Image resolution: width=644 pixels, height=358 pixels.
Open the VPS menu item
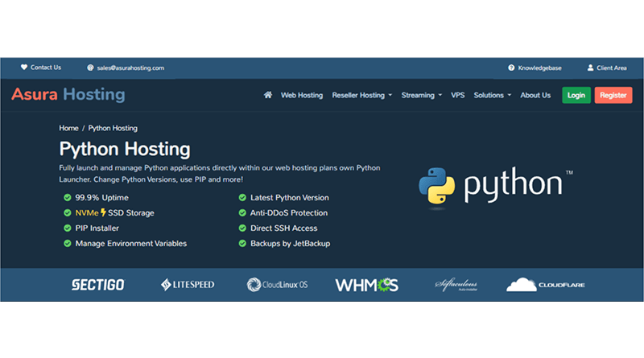[457, 95]
